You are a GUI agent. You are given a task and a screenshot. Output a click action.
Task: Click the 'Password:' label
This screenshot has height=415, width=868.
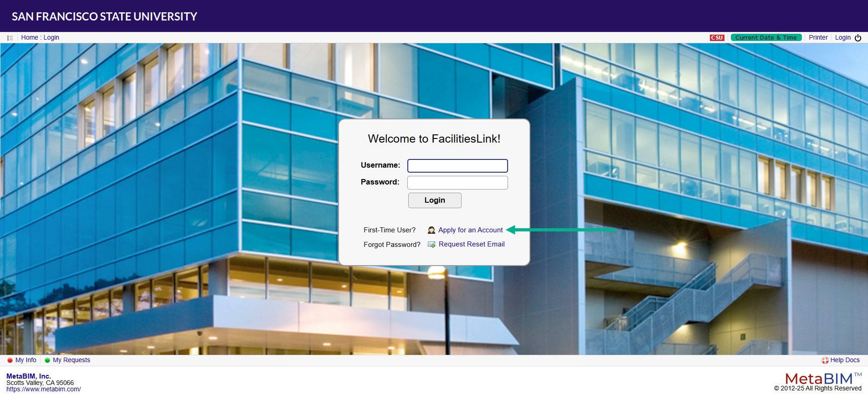click(380, 182)
